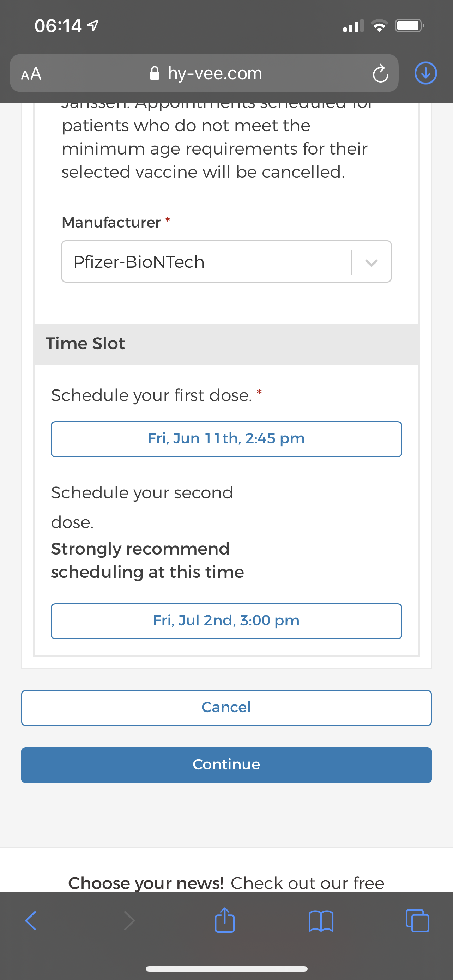Tap the blue Continue button

pyautogui.click(x=226, y=765)
